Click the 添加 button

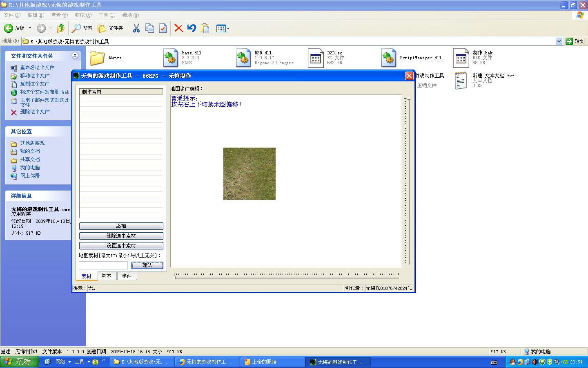pyautogui.click(x=121, y=226)
